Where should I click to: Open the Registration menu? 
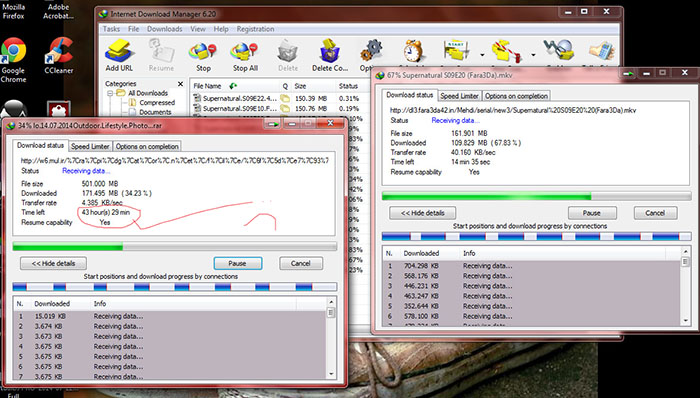coord(255,29)
